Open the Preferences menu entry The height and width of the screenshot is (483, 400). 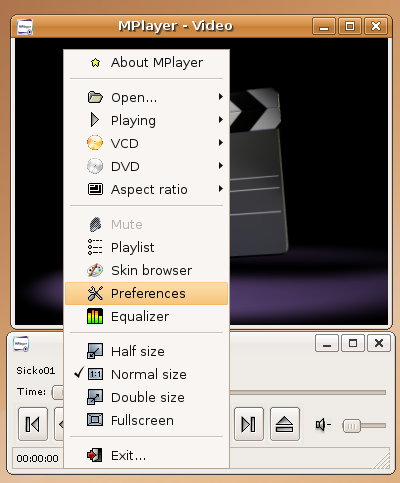(x=146, y=293)
